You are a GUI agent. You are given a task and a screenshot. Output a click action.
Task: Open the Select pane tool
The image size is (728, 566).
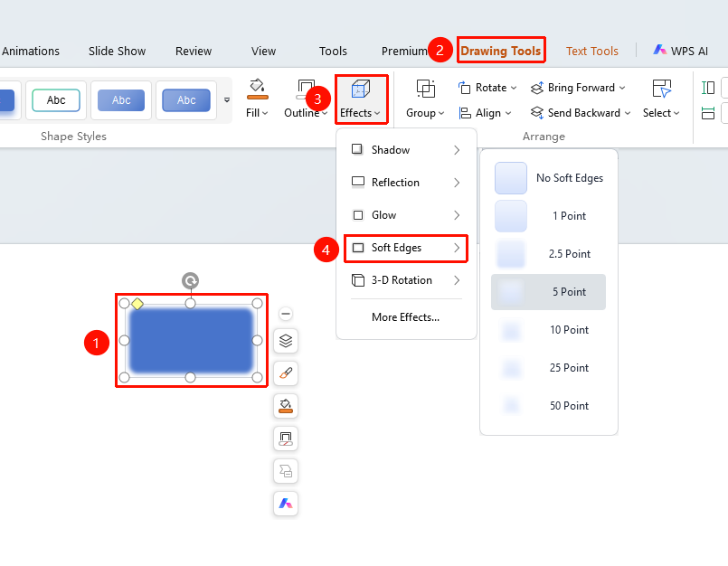point(661,99)
